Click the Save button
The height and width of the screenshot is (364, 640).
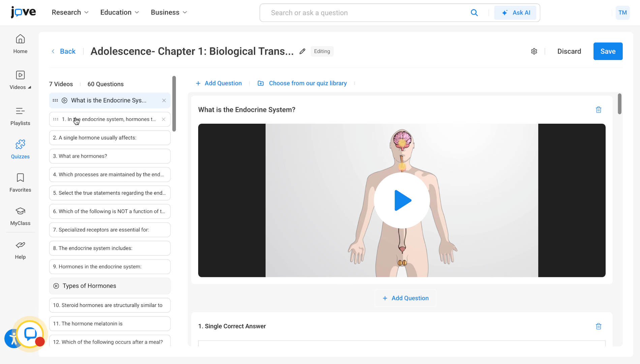tap(608, 51)
